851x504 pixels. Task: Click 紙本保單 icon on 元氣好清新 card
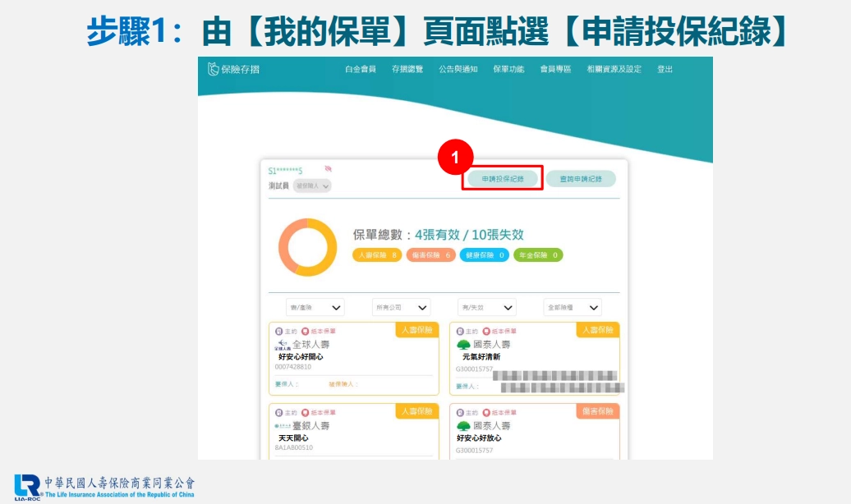tap(486, 331)
